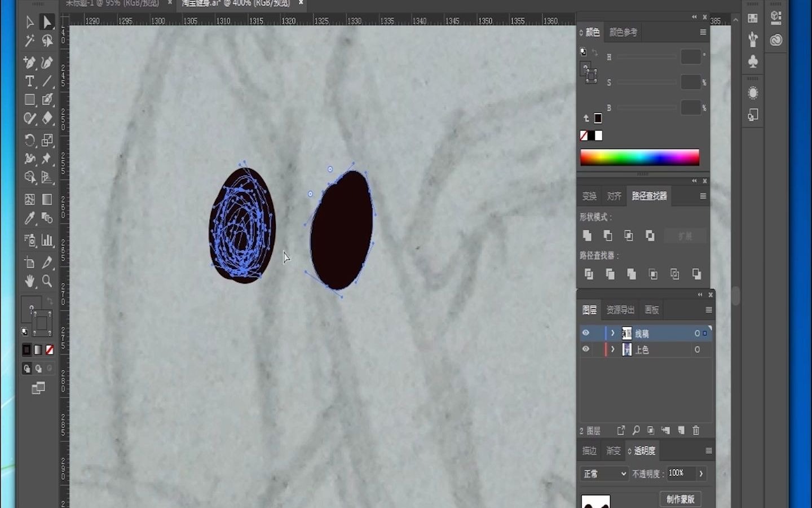The height and width of the screenshot is (508, 812).
Task: Click the Divide pathfinder icon
Action: 589,274
